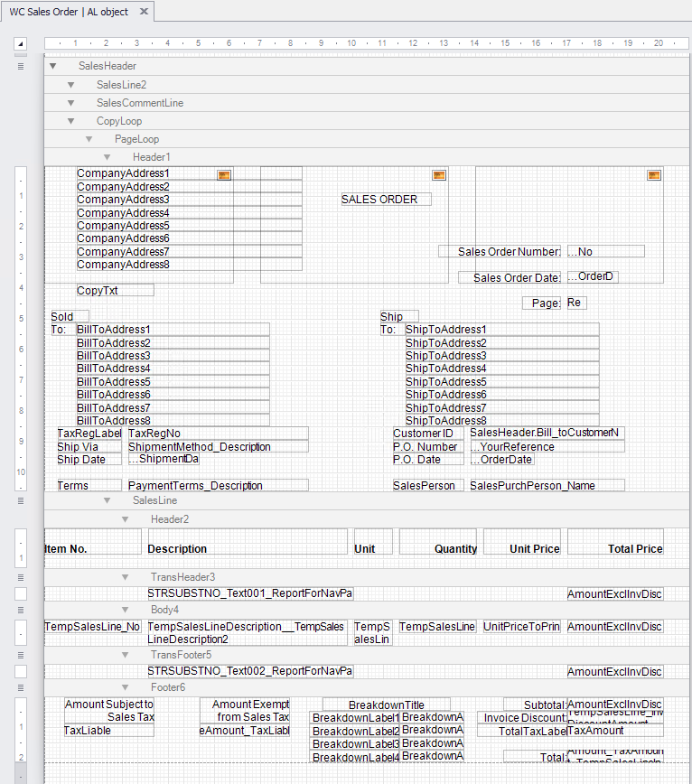Select the Amount Subject to Sales Tax label
This screenshot has height=784, width=692.
[109, 711]
